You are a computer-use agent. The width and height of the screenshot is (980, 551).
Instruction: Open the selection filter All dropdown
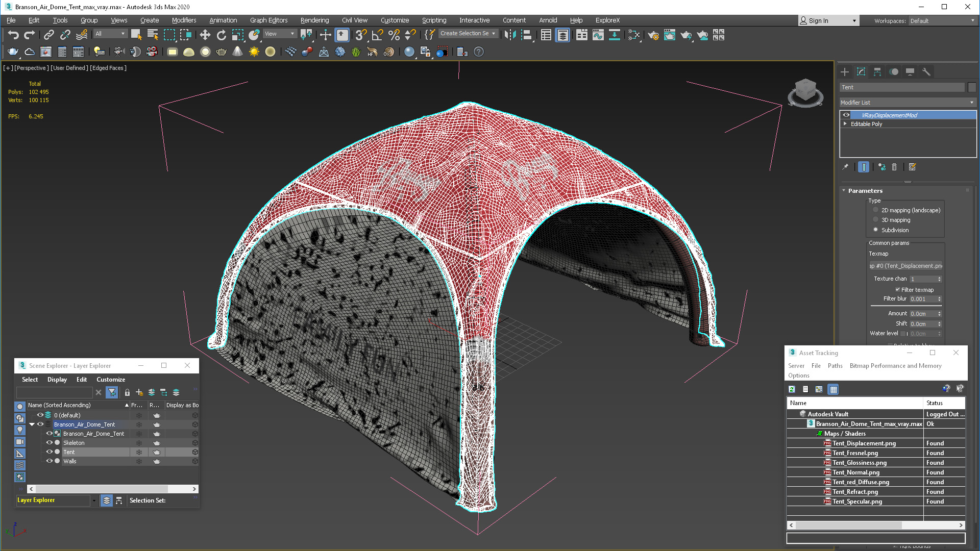click(110, 34)
